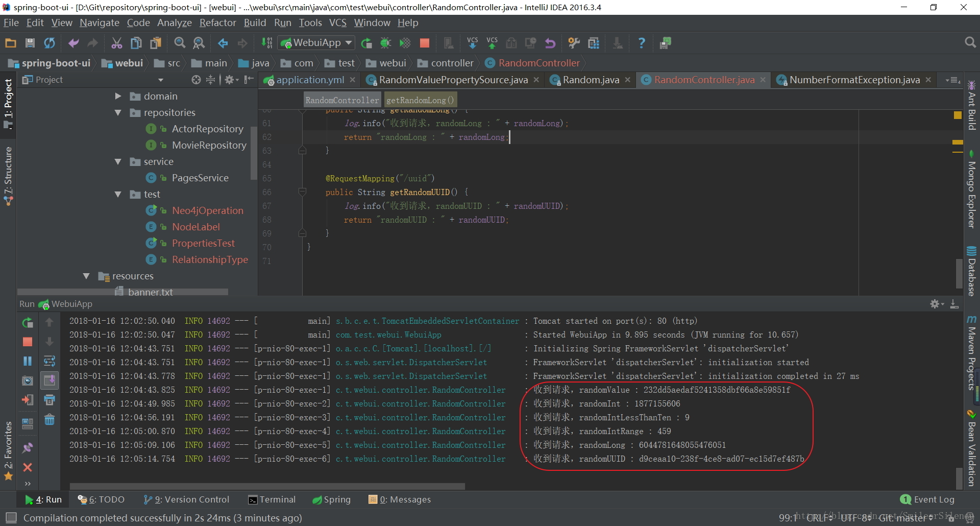Click the Find magnifier icon in toolbar
The width and height of the screenshot is (980, 526).
180,43
